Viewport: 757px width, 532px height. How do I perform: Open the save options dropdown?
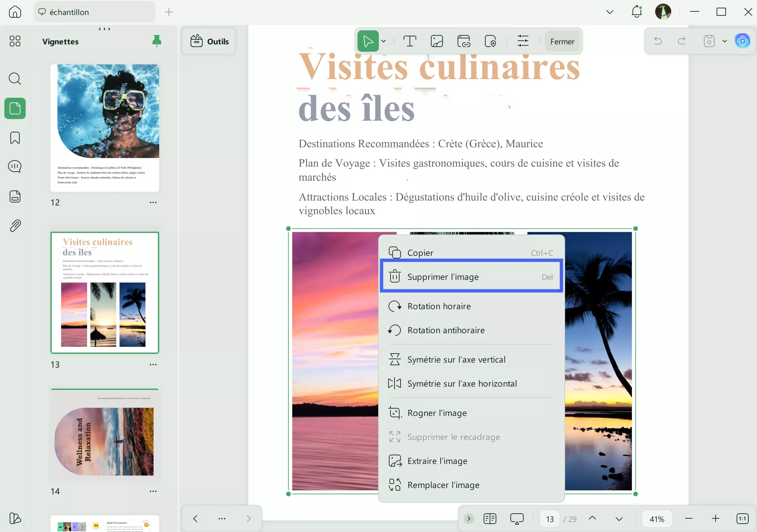coord(724,41)
